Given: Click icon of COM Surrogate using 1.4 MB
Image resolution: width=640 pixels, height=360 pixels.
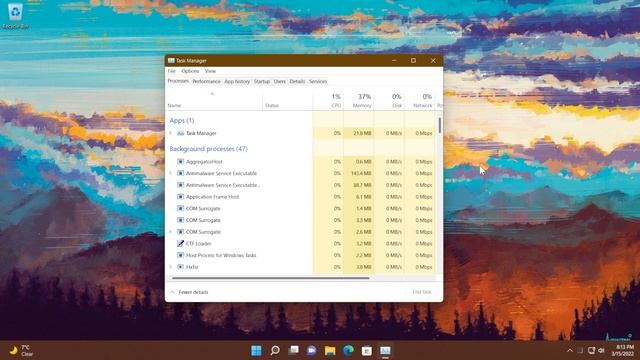Looking at the screenshot, I should pyautogui.click(x=180, y=208).
